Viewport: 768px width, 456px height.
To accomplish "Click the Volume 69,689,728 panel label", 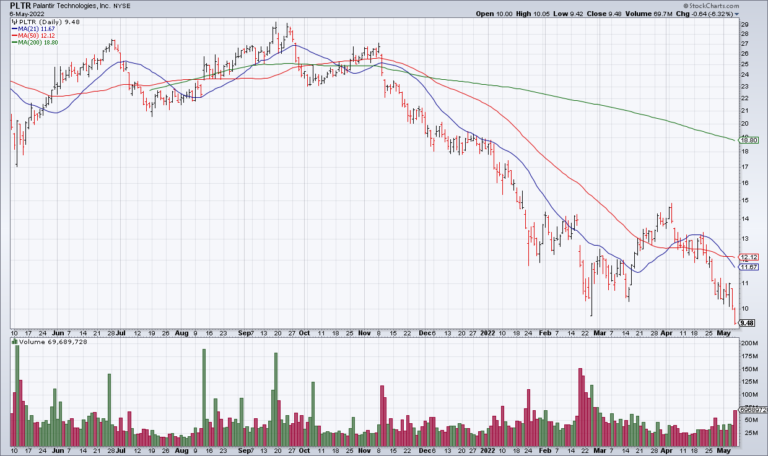I will 52,342.
